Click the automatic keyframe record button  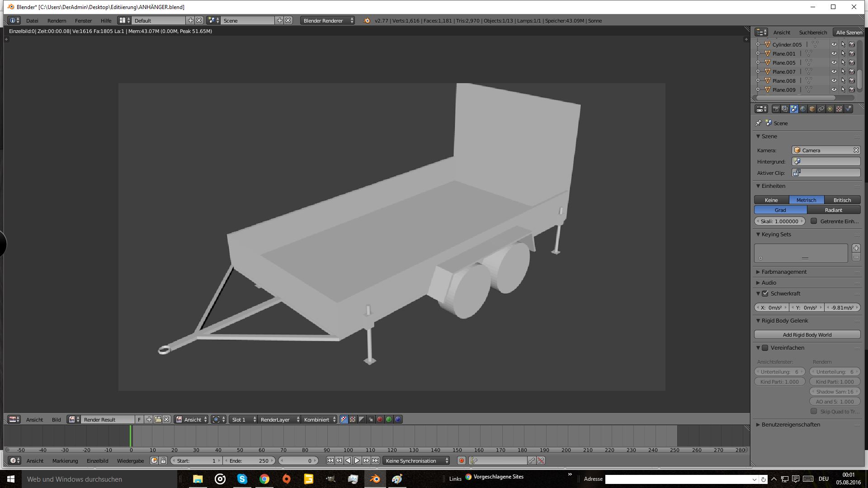pos(461,460)
